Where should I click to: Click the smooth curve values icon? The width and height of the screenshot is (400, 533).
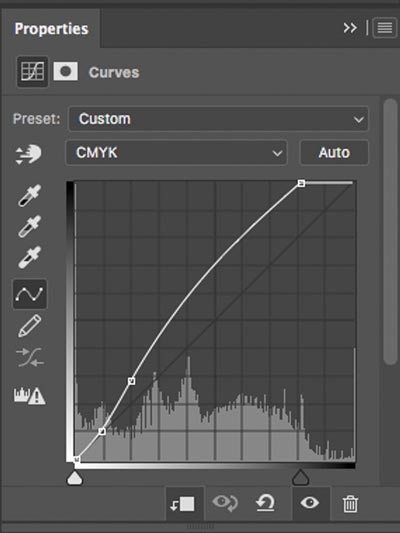click(30, 357)
